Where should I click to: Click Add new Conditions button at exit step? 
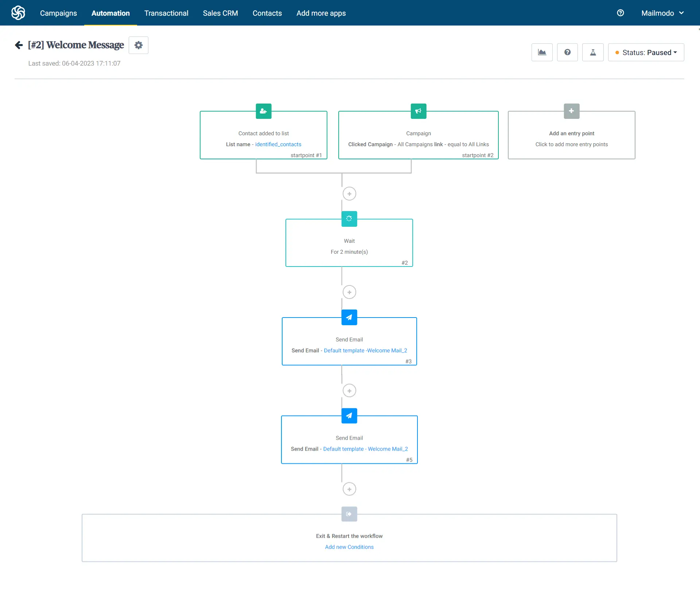point(349,547)
